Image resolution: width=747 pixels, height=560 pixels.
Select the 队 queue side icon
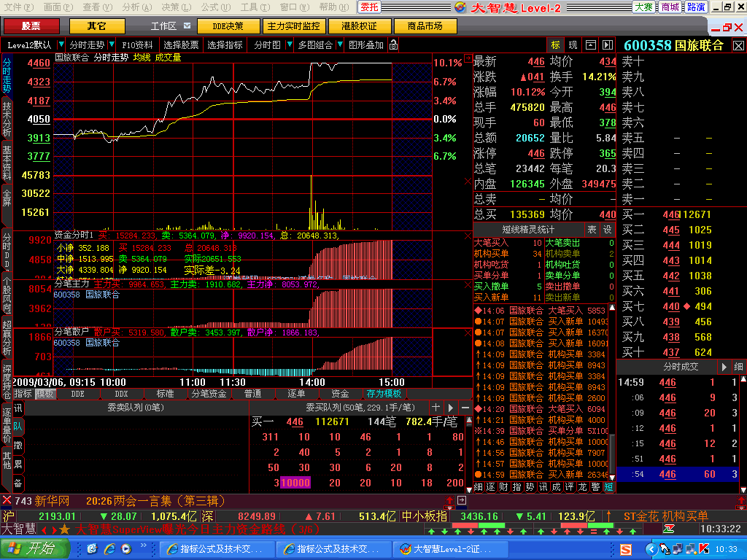point(18,426)
